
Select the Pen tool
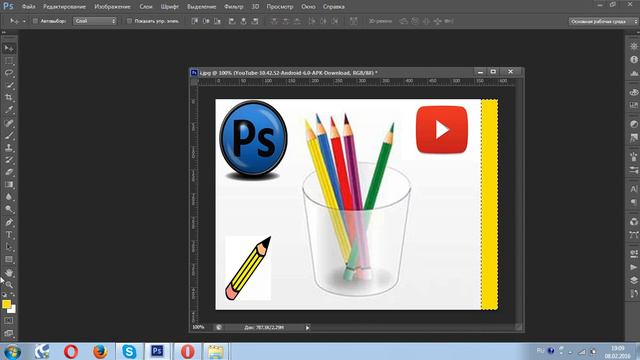[x=9, y=222]
